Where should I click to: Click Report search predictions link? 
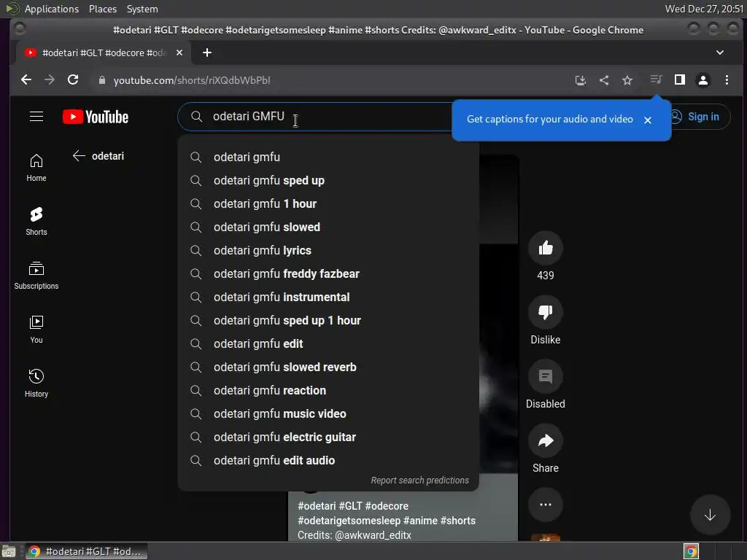[419, 480]
